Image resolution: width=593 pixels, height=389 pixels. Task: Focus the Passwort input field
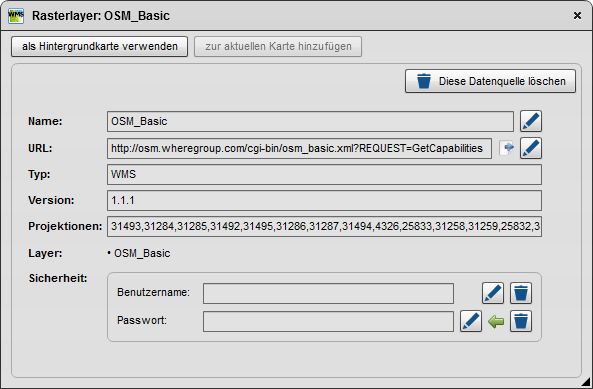click(328, 321)
